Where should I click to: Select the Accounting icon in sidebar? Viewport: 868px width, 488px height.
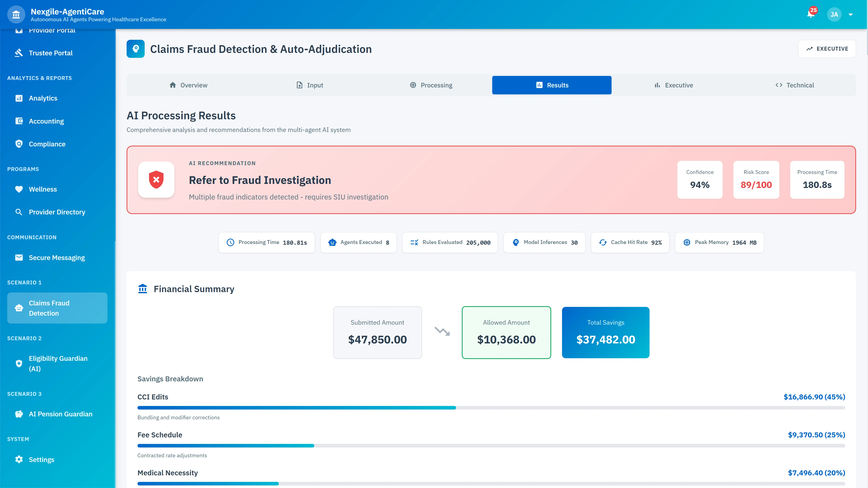(x=19, y=121)
